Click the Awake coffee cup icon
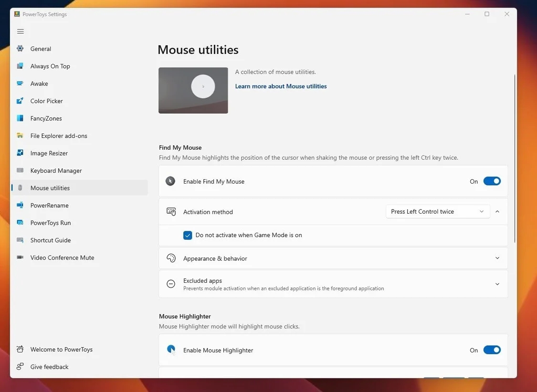This screenshot has width=537, height=392. pyautogui.click(x=20, y=83)
